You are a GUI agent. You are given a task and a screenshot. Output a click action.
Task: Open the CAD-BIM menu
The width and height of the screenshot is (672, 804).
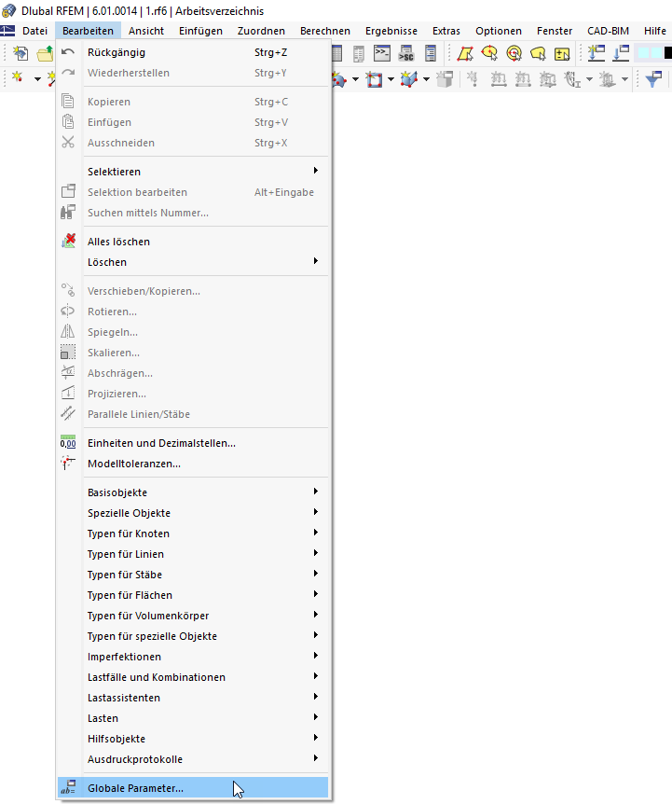(x=608, y=31)
